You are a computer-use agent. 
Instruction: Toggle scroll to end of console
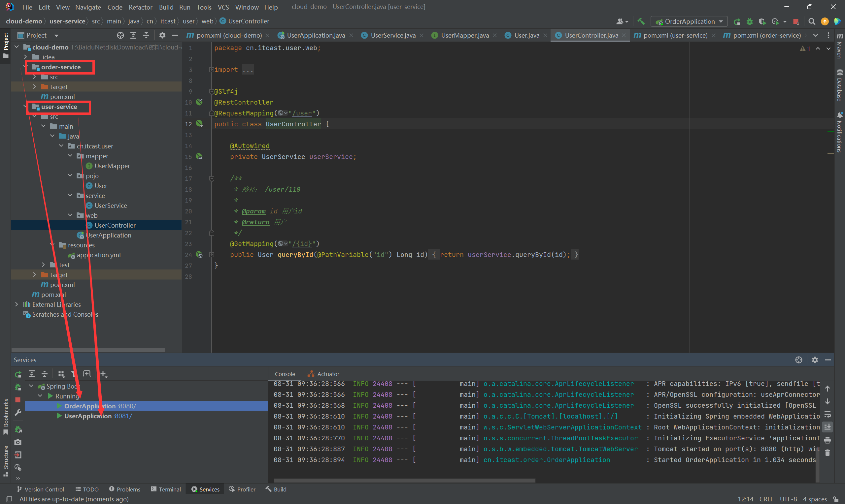pos(827,427)
